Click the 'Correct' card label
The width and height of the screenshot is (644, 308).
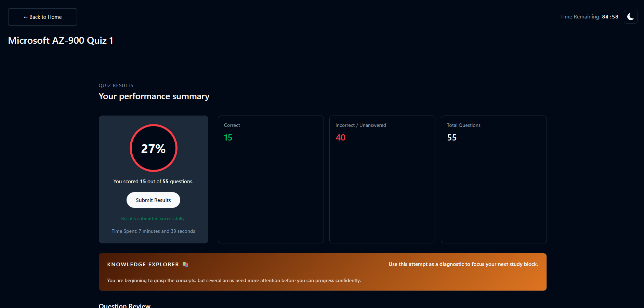tap(232, 125)
